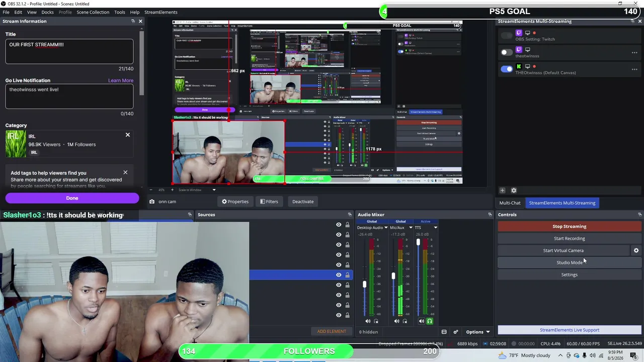644x362 pixels.
Task: Mute the Desktop Audio channel speaker icon
Action: click(x=368, y=321)
